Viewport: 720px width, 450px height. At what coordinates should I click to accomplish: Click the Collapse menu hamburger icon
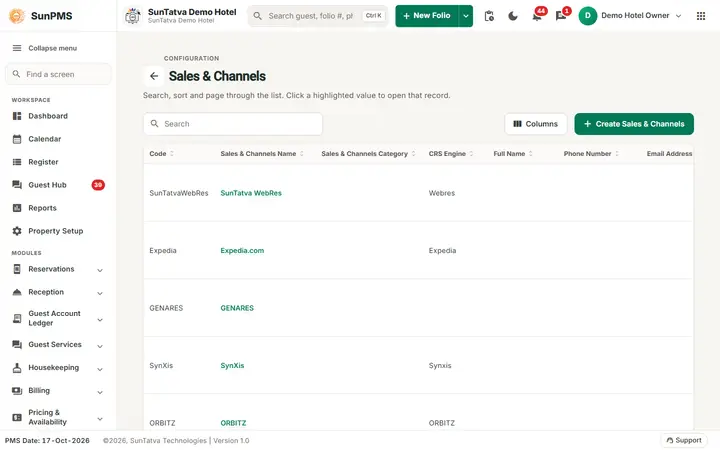coord(17,48)
